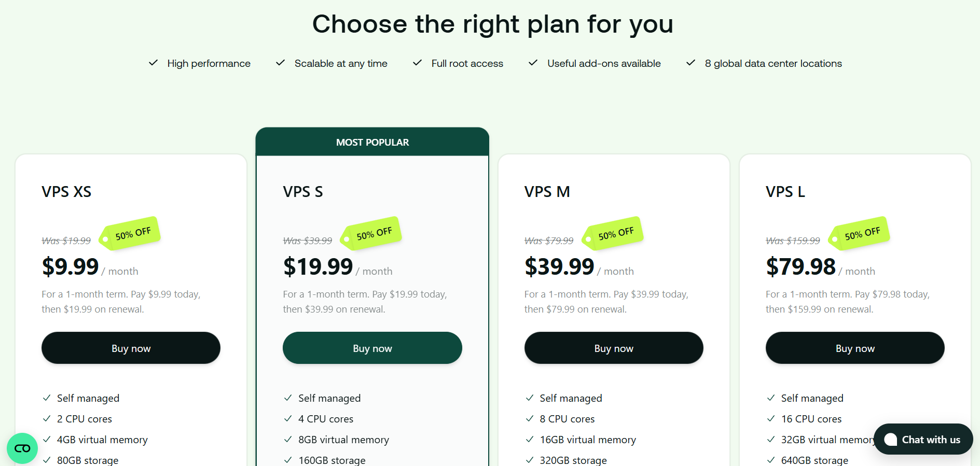Click the 8 CPU cores feature line
Viewport: 980px width, 466px height.
click(x=567, y=419)
